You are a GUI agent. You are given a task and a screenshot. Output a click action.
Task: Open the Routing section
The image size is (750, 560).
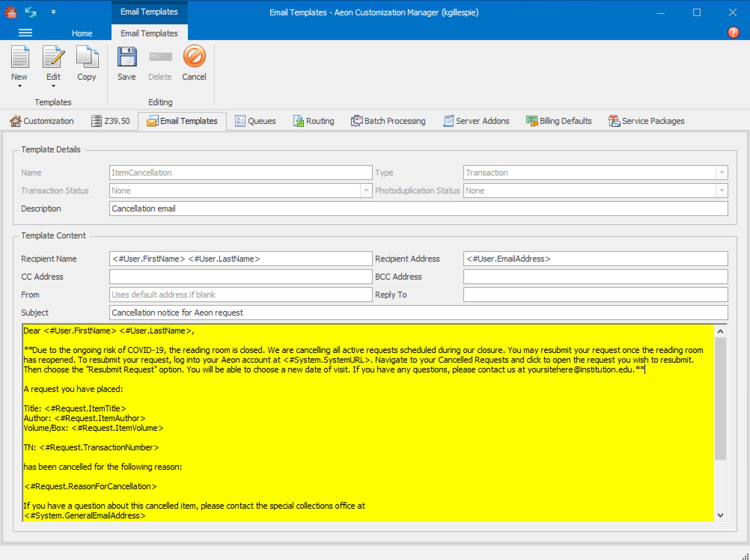[314, 121]
